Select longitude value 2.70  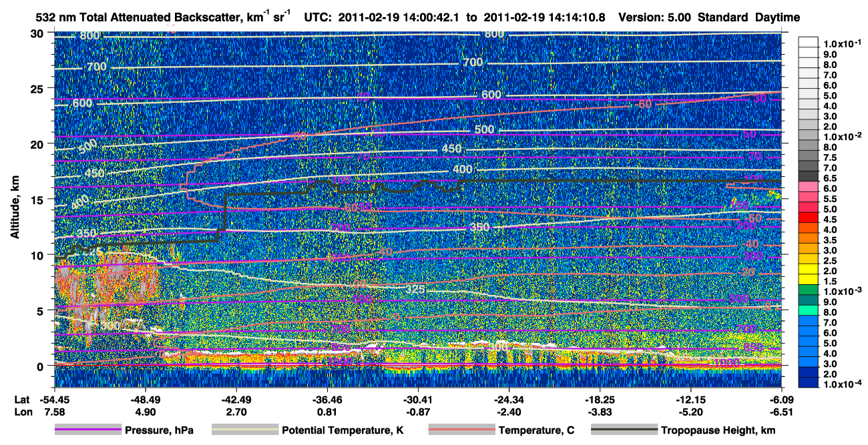coord(236,412)
